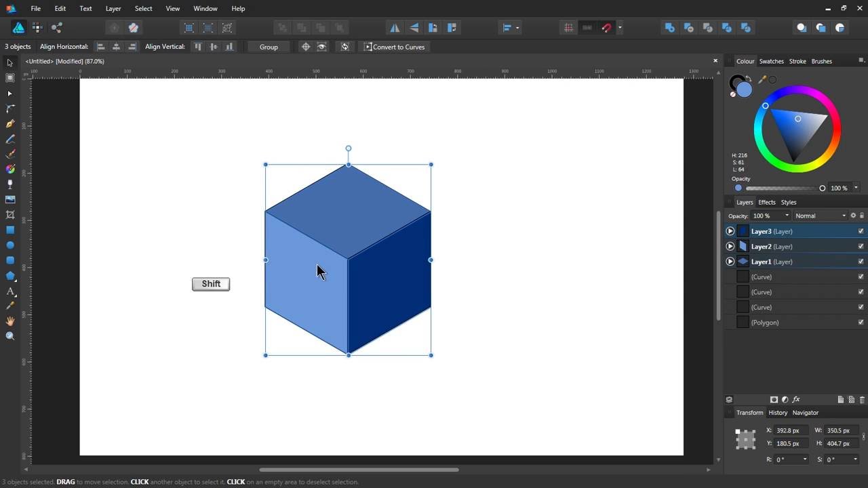This screenshot has height=488, width=868.
Task: Click the Flip Horizontal toolbar icon
Action: [395, 28]
